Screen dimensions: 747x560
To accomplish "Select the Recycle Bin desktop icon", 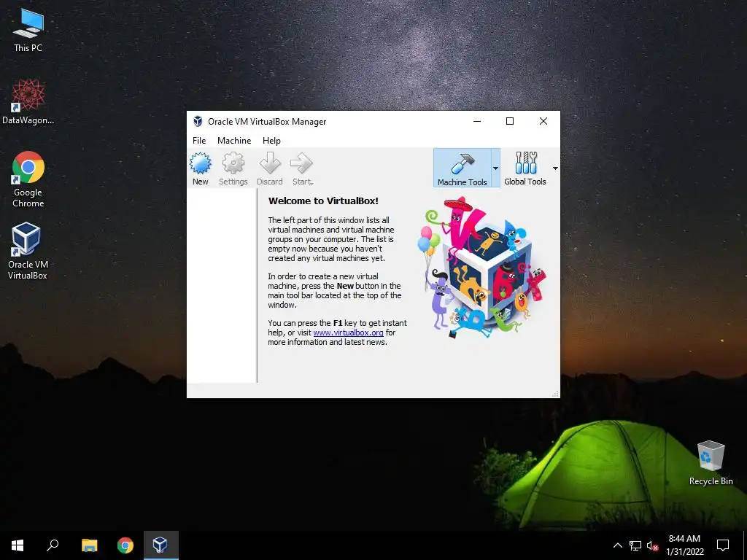I will 711,463.
